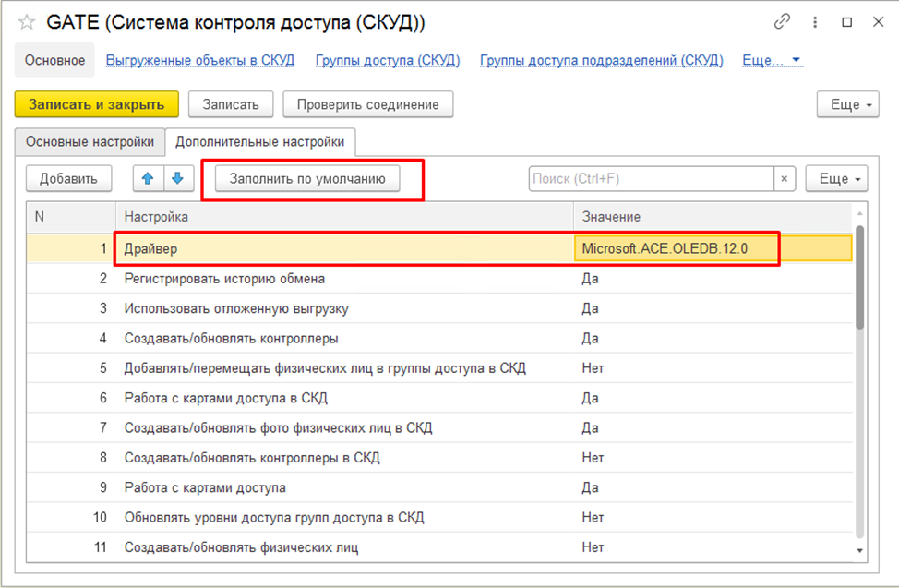Image resolution: width=899 pixels, height=588 pixels.
Task: Open the three-dot window menu
Action: pyautogui.click(x=815, y=21)
